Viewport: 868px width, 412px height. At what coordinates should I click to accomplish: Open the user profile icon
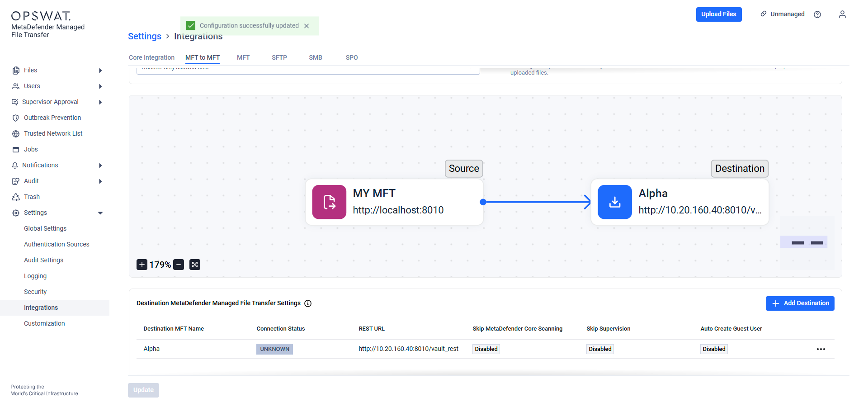[x=842, y=14]
